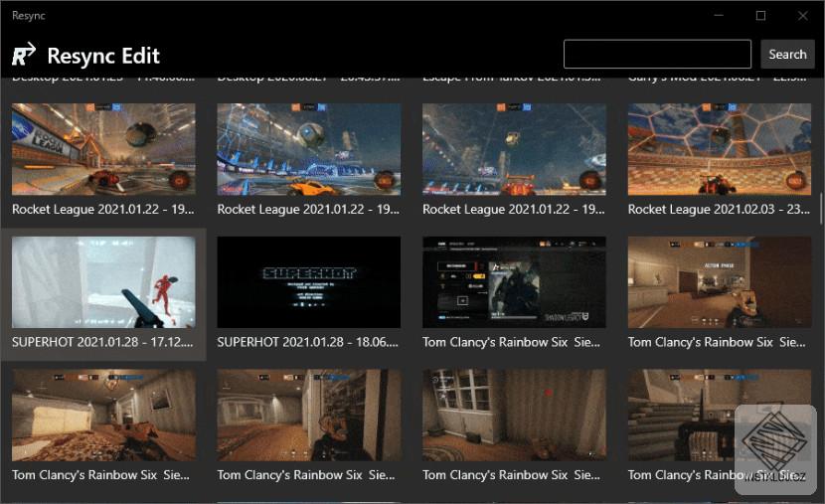This screenshot has height=504, width=825.
Task: Select Rocket League thumbnail with the league banner sign
Action: coord(103,149)
